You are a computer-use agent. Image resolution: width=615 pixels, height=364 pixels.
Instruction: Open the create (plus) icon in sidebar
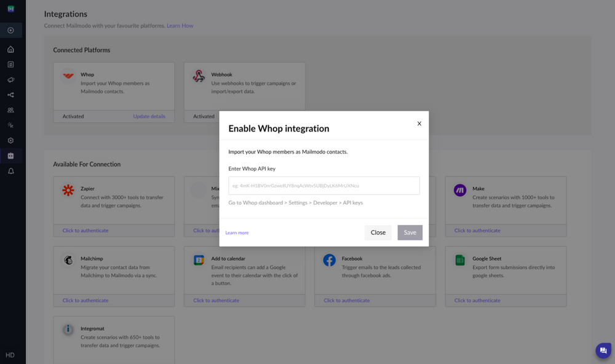tap(12, 30)
